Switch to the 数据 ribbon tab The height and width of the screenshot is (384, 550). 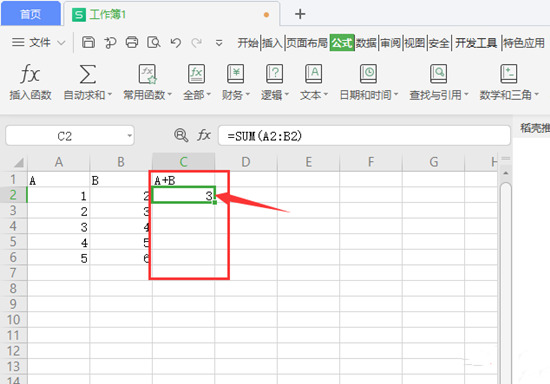[366, 43]
